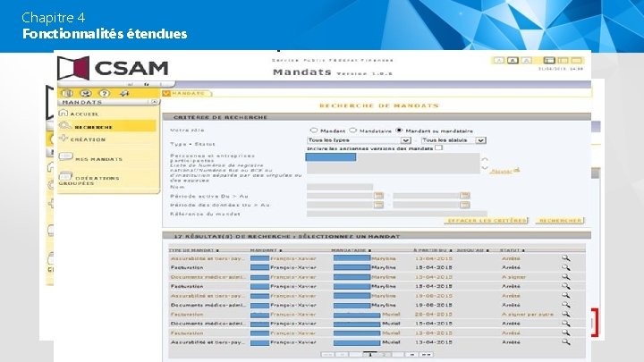View the mandate with status A signer
Screen dimensions: 644x362
pyautogui.click(x=566, y=277)
